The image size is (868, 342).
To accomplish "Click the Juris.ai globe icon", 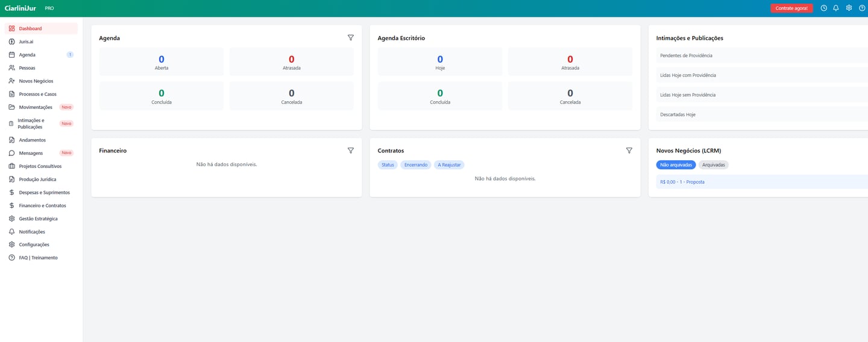I will click(x=11, y=42).
